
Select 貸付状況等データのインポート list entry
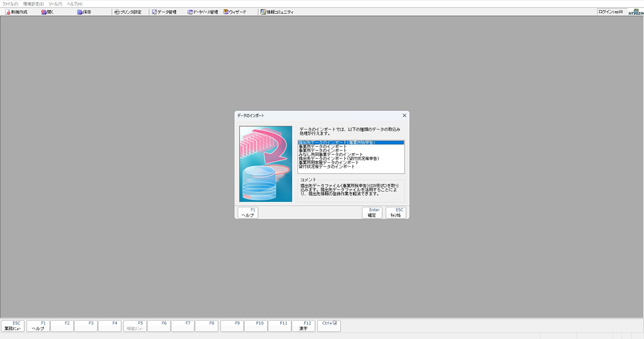[x=326, y=167]
